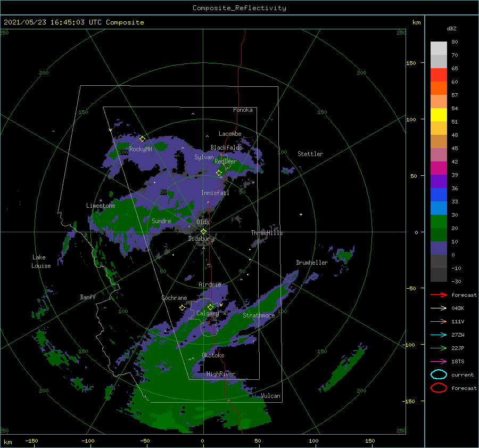Click the yellow diamond marker above Calgary label
This screenshot has height=448, width=479.
[210, 307]
